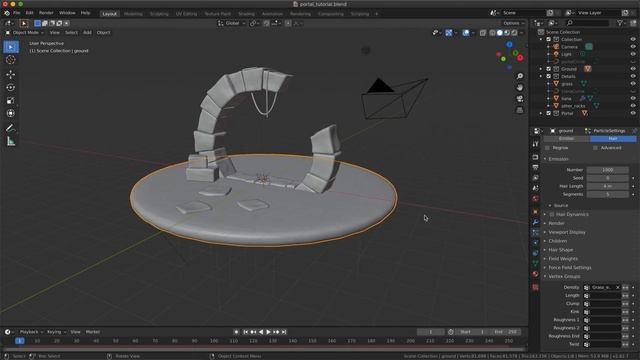Enable the Hair Dynamics checkbox
The height and width of the screenshot is (360, 640).
pos(552,214)
